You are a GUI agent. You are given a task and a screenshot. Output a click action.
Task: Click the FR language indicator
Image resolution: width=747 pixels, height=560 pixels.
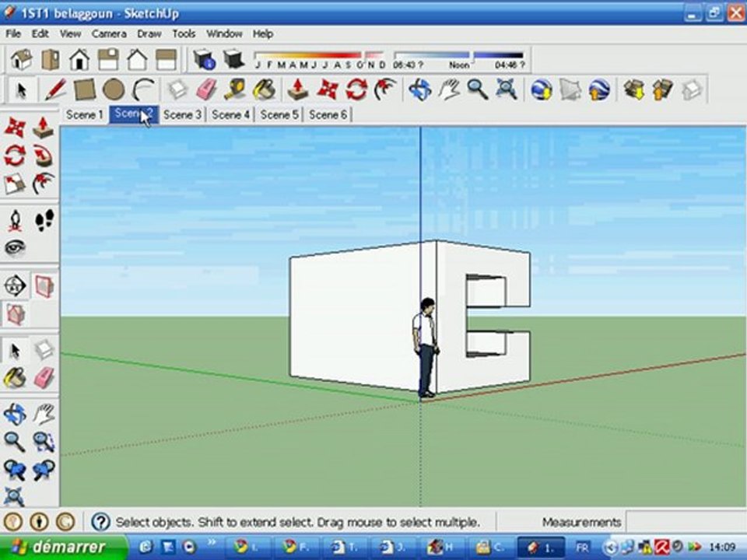[x=582, y=547]
